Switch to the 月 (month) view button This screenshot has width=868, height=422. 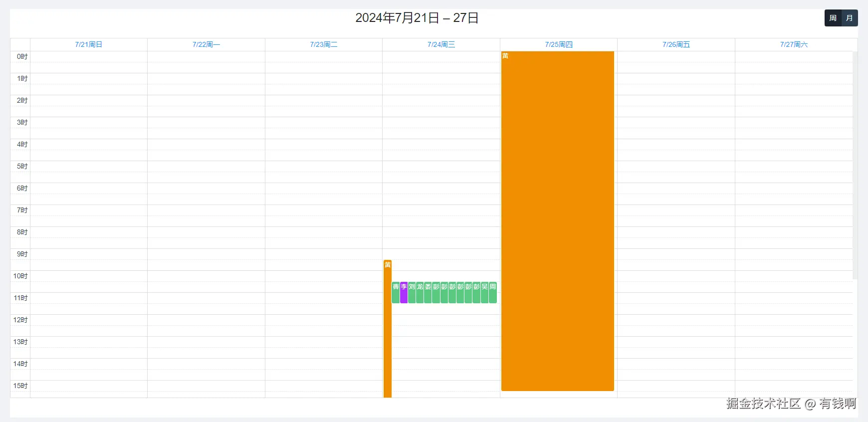850,18
